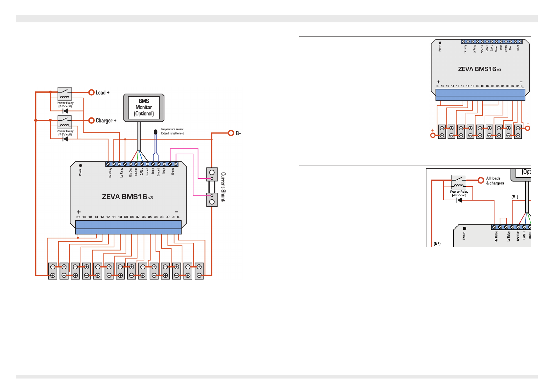The image size is (554, 392).
Task: Click the "Charger +" label
Action: pyautogui.click(x=106, y=121)
